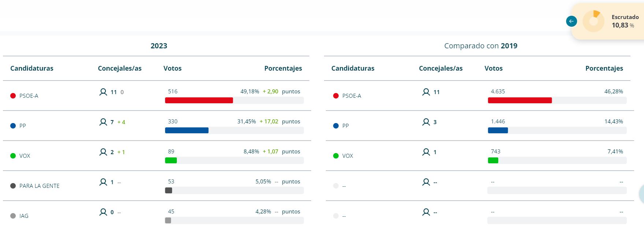Click the Escrutado donut progress chart
This screenshot has height=227, width=644.
coord(593,21)
